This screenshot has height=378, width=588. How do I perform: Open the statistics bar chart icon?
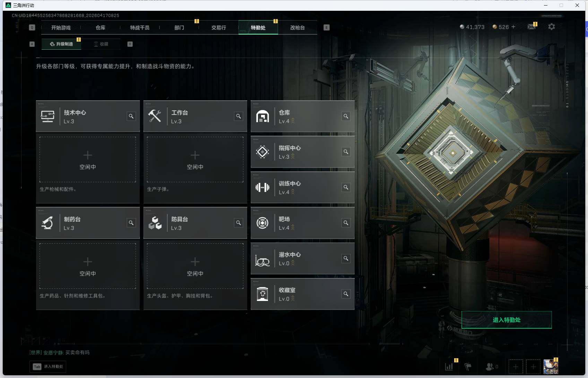coord(449,367)
